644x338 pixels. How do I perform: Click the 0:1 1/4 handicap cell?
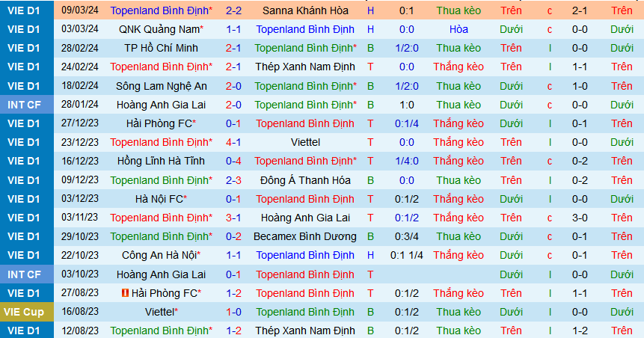click(x=407, y=255)
